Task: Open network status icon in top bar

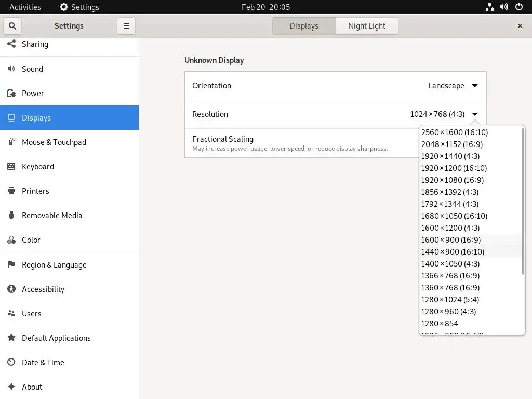Action: click(x=489, y=7)
